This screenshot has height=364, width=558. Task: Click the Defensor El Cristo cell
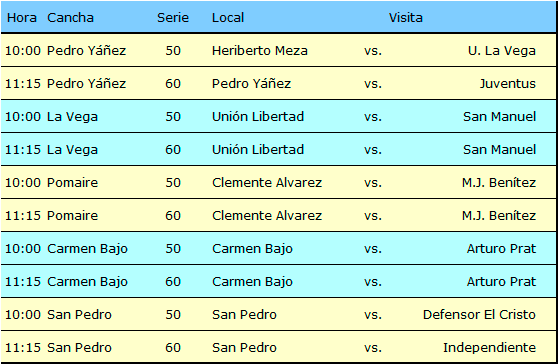(x=479, y=315)
